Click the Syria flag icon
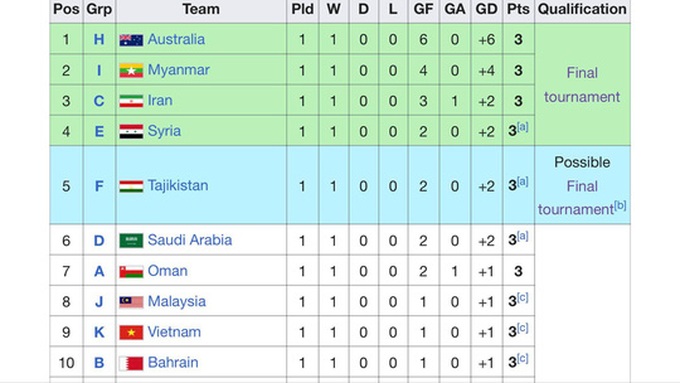Image resolution: width=680 pixels, height=383 pixels. [131, 131]
